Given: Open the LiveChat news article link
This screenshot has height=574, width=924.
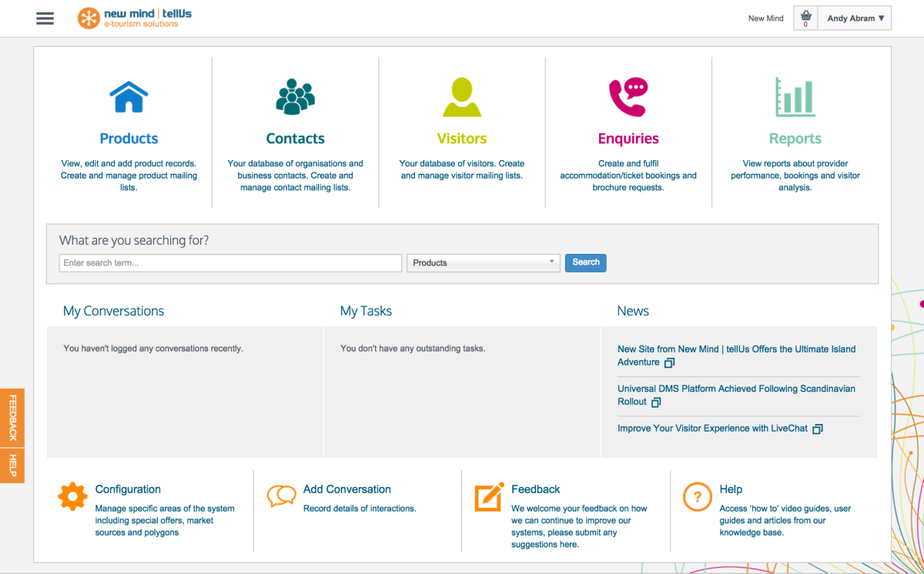Looking at the screenshot, I should tap(713, 428).
